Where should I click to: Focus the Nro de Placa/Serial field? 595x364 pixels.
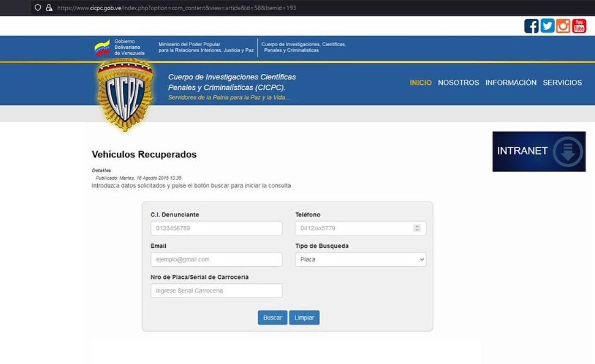click(216, 290)
